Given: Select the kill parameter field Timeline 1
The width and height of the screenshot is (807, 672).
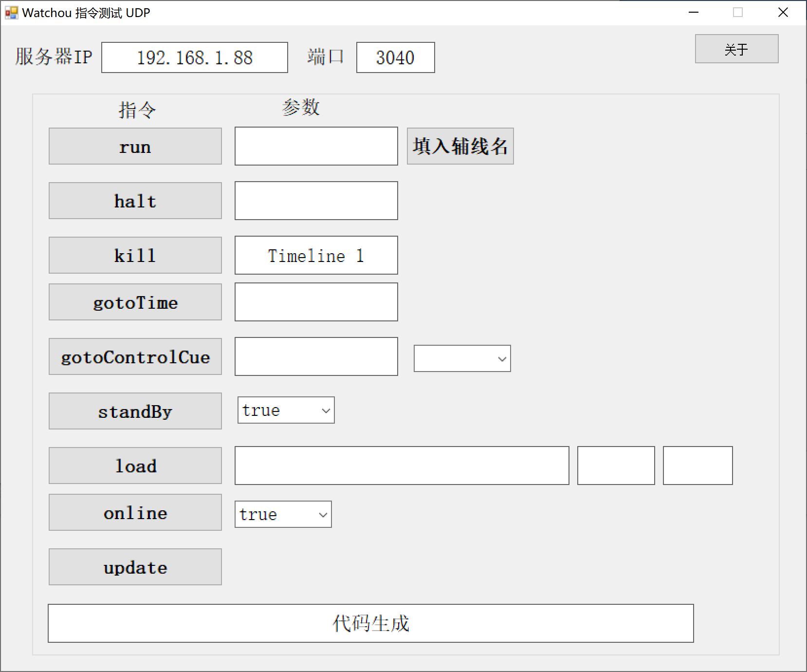Looking at the screenshot, I should tap(316, 255).
